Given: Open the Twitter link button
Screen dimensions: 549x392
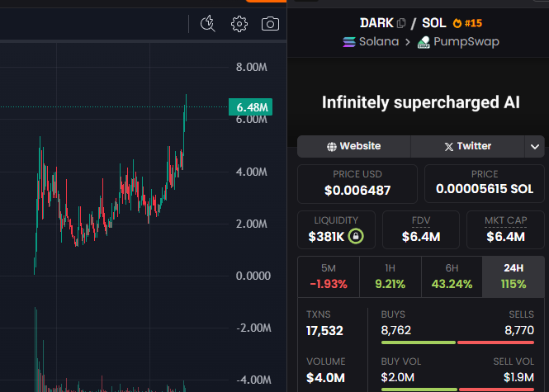Looking at the screenshot, I should (467, 146).
